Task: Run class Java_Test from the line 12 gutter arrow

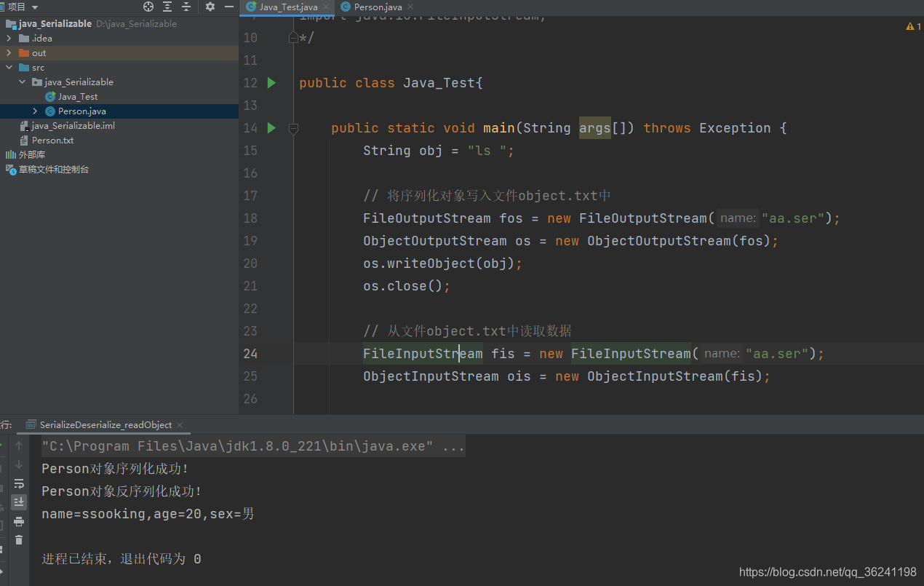Action: tap(271, 83)
